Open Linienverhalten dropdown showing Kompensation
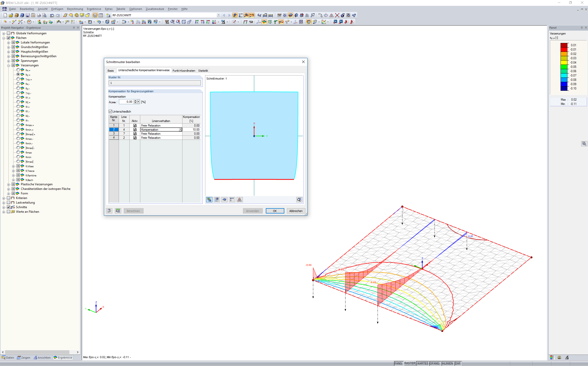588x366 pixels. [x=180, y=130]
